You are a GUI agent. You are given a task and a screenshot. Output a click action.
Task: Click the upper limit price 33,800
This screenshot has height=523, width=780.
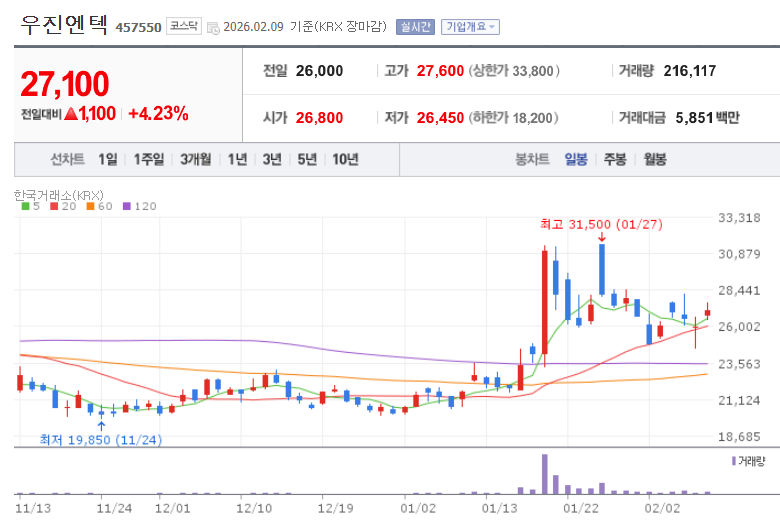[x=533, y=71]
